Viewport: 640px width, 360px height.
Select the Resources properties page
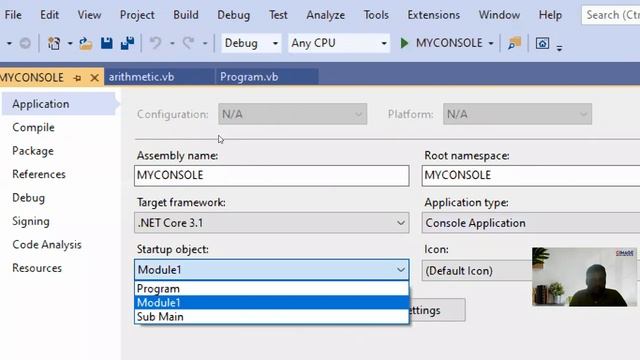tap(37, 268)
